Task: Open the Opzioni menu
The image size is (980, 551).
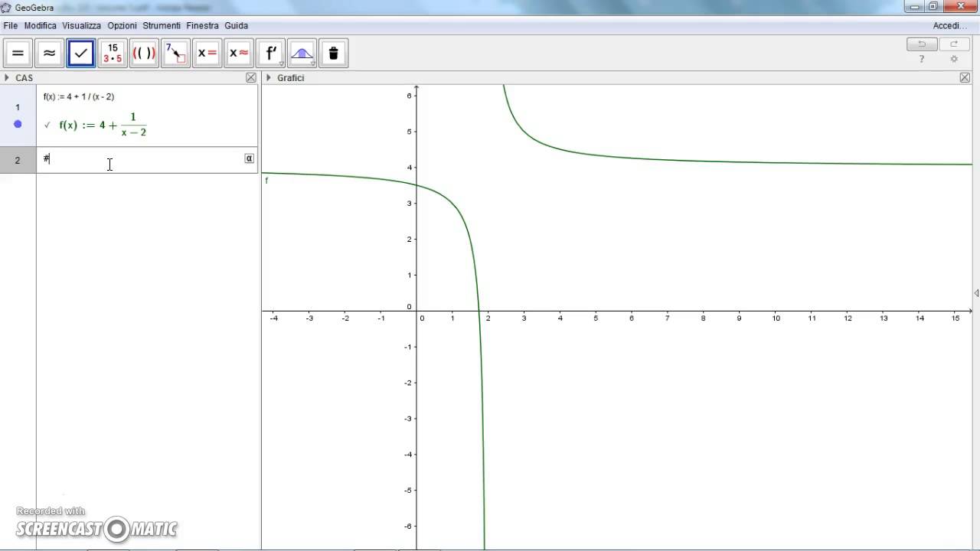Action: coord(122,25)
